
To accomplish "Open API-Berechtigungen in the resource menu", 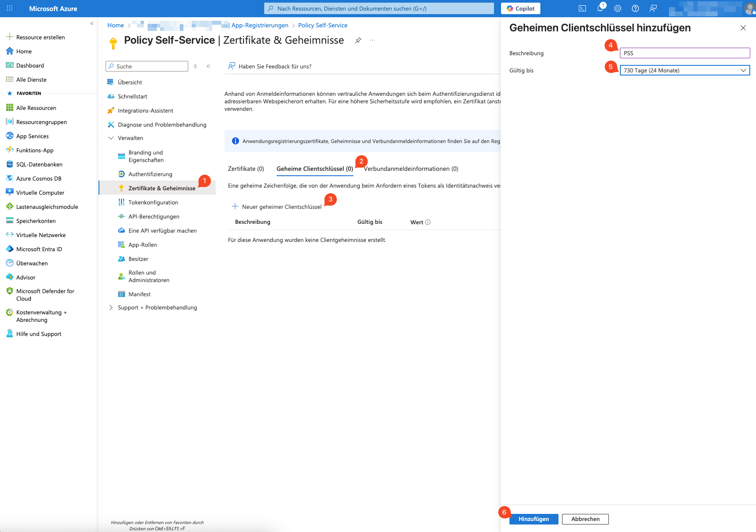I will (x=154, y=217).
